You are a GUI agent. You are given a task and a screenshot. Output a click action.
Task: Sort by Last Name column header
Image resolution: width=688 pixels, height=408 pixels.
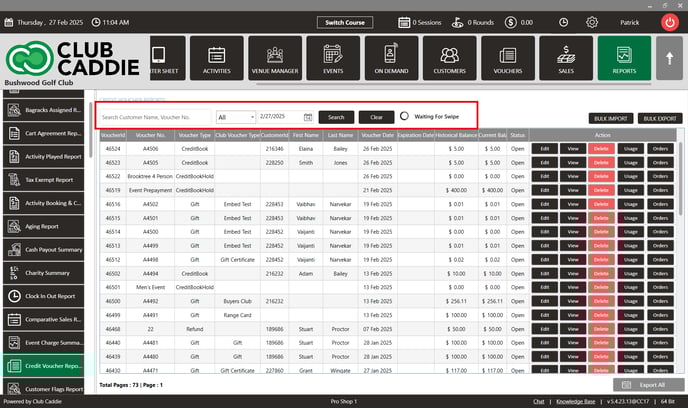(340, 135)
